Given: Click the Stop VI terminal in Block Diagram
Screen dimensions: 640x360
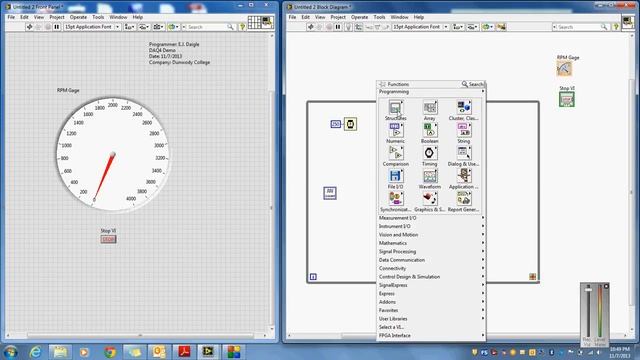Looking at the screenshot, I should (x=567, y=99).
